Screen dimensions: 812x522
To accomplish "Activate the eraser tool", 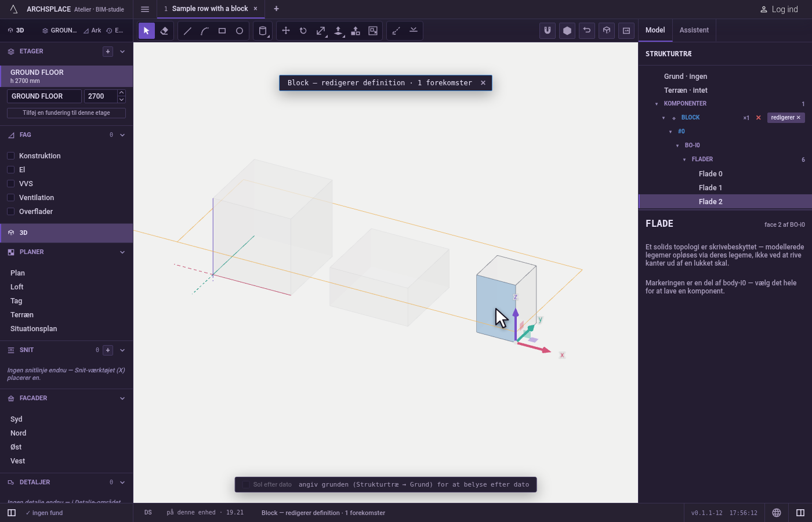I will point(164,31).
